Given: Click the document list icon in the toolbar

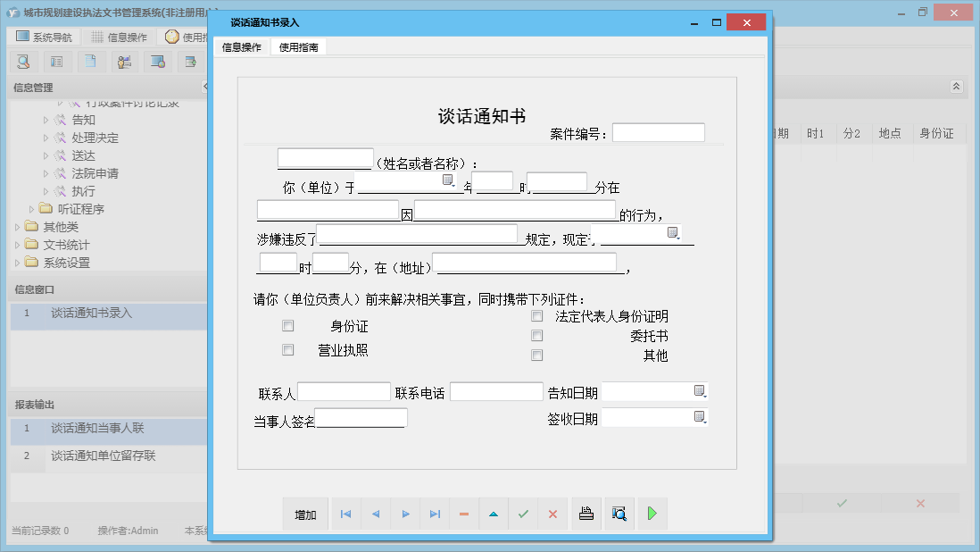Looking at the screenshot, I should (57, 61).
